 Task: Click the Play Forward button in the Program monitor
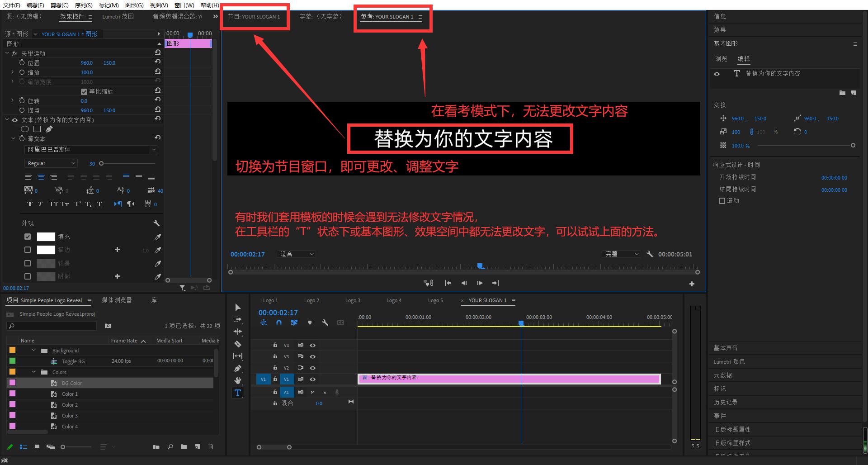pyautogui.click(x=479, y=283)
